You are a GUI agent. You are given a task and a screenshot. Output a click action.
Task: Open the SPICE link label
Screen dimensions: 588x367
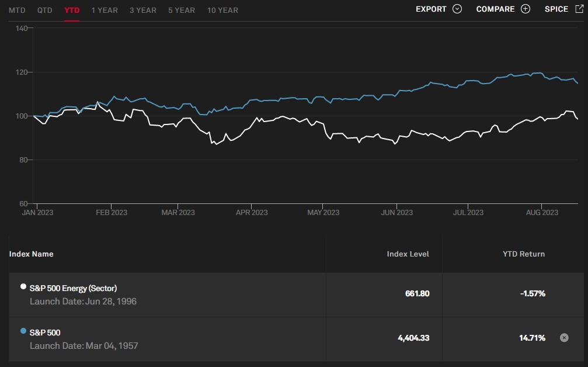(556, 9)
